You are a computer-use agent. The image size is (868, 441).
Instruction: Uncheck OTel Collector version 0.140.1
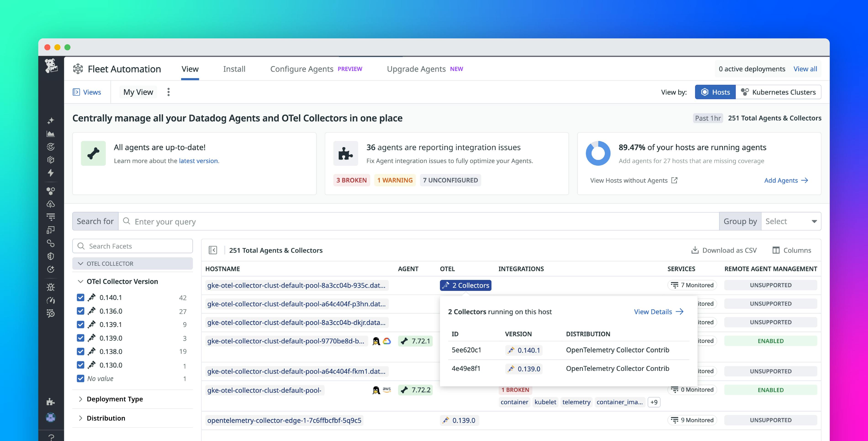81,297
